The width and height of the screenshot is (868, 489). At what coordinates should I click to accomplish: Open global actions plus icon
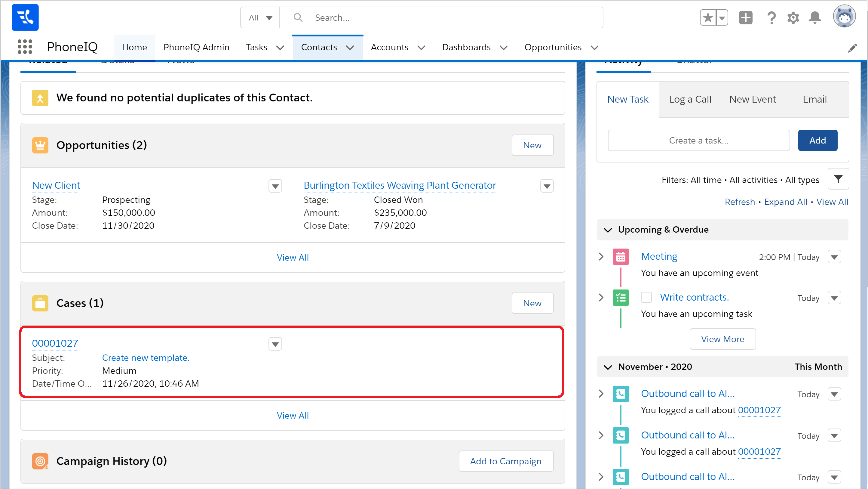tap(745, 17)
